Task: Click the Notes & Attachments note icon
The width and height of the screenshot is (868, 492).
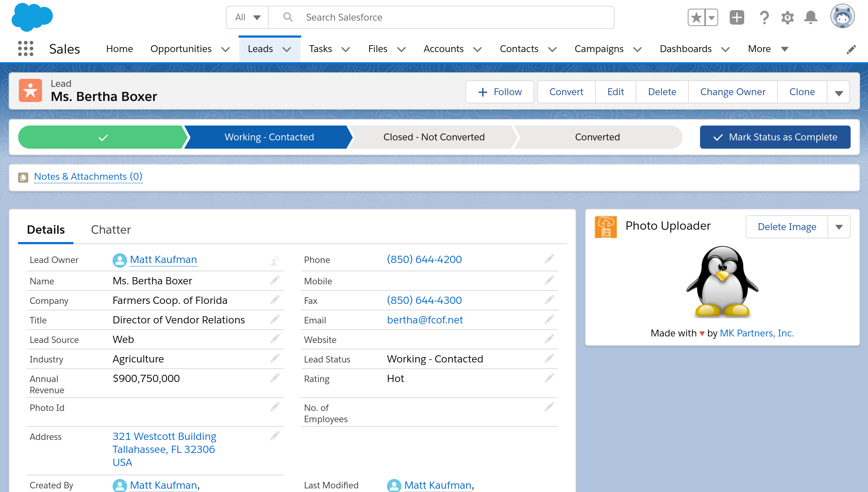Action: click(23, 177)
